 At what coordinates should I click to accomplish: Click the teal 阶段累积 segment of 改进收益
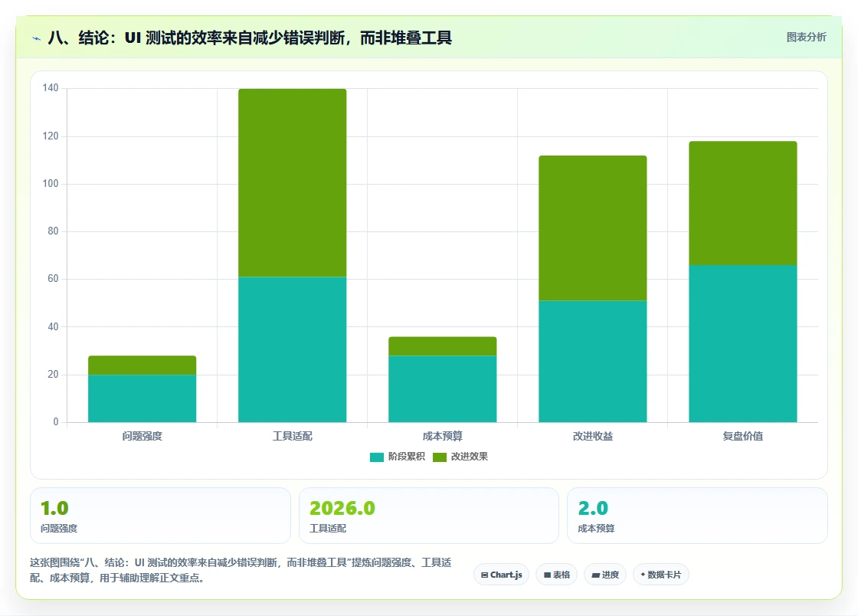593,362
